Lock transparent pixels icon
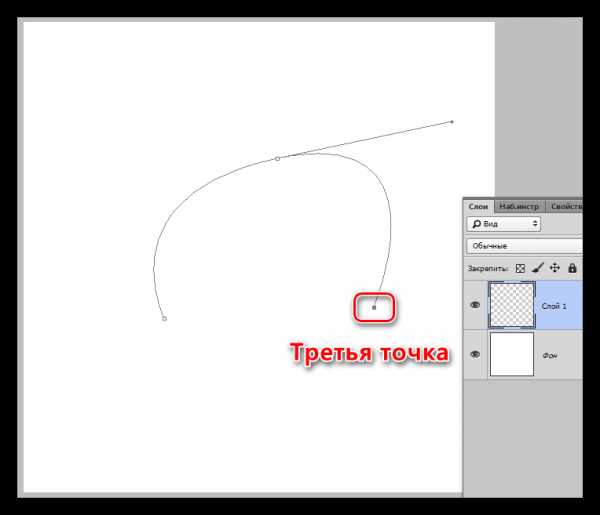 520,269
